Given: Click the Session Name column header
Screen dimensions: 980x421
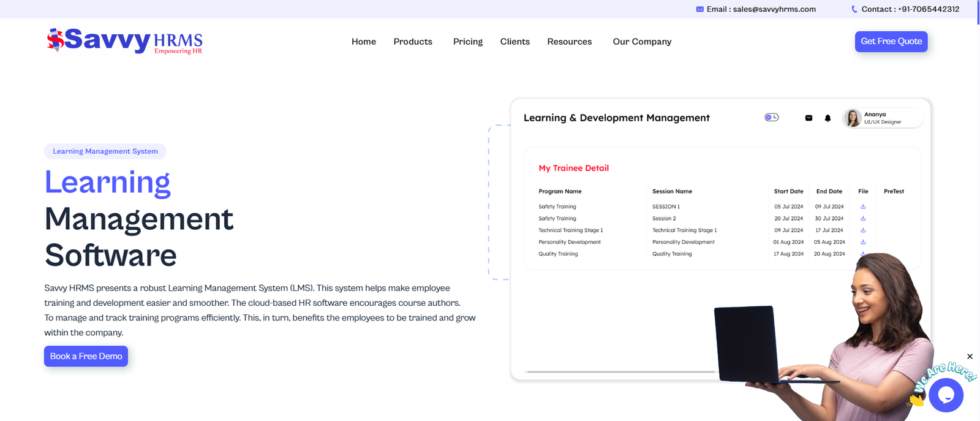Looking at the screenshot, I should [672, 191].
